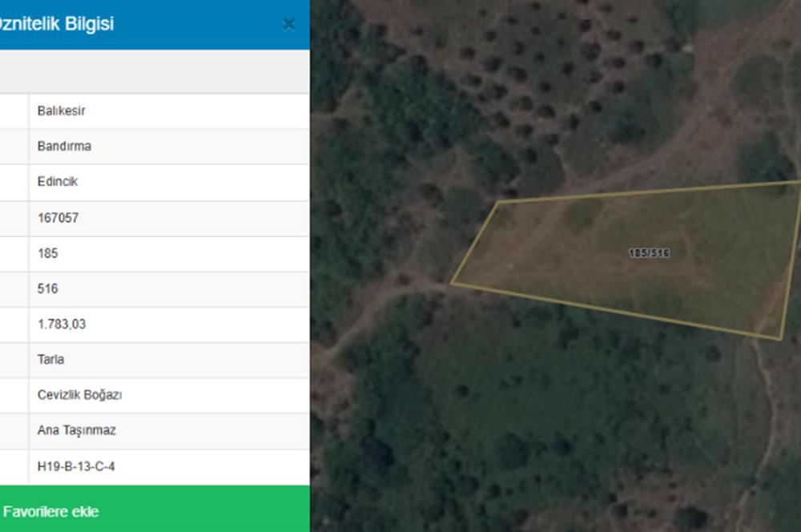This screenshot has height=532, width=801.
Task: Select the 1.783,03 area value
Action: [62, 324]
